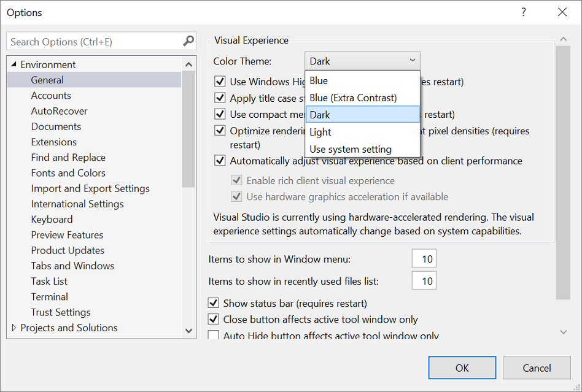Click the search magnifier icon
The image size is (582, 392).
click(x=188, y=41)
